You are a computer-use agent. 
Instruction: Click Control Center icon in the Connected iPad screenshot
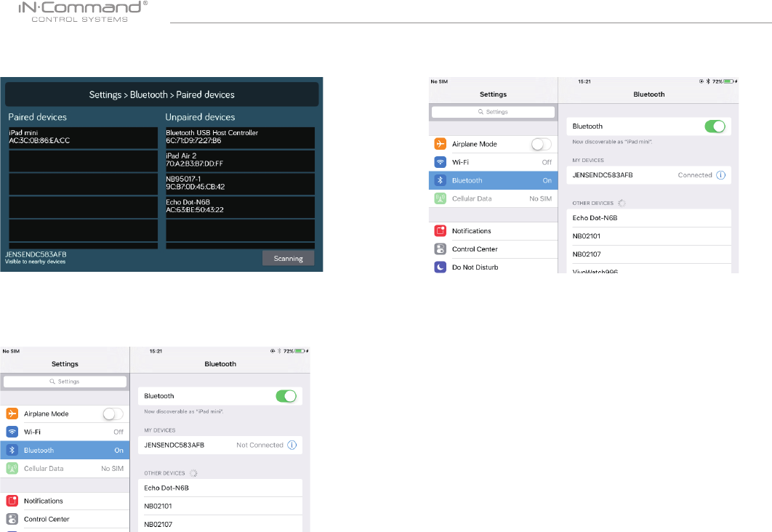(441, 249)
